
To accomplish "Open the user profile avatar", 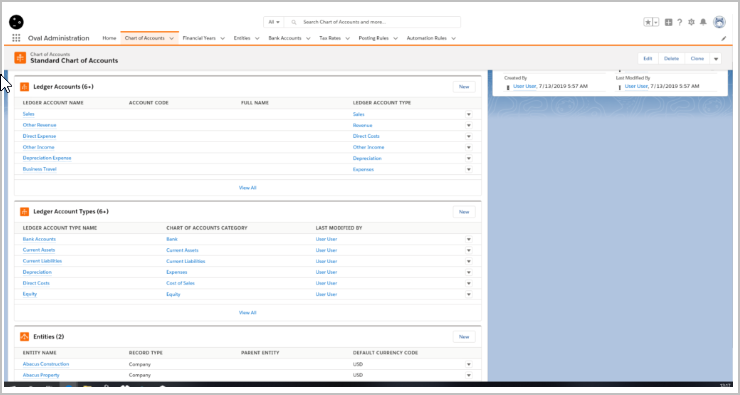I will (719, 22).
